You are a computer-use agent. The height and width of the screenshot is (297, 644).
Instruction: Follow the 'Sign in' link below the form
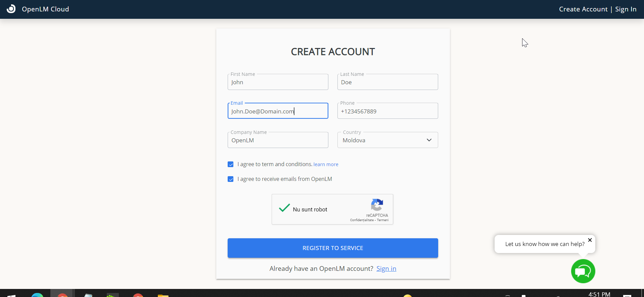[386, 269]
